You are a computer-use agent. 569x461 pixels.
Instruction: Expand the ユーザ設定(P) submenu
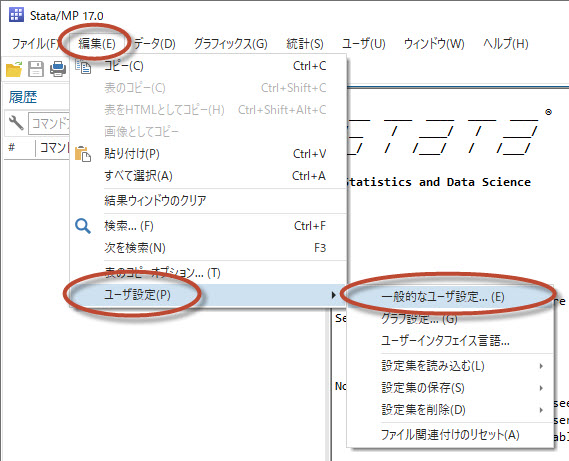tap(208, 295)
